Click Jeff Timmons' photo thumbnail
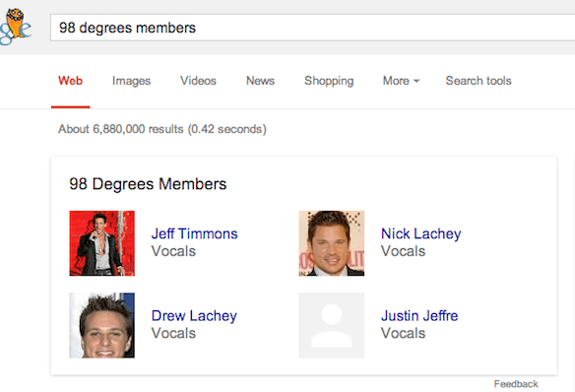 102,243
